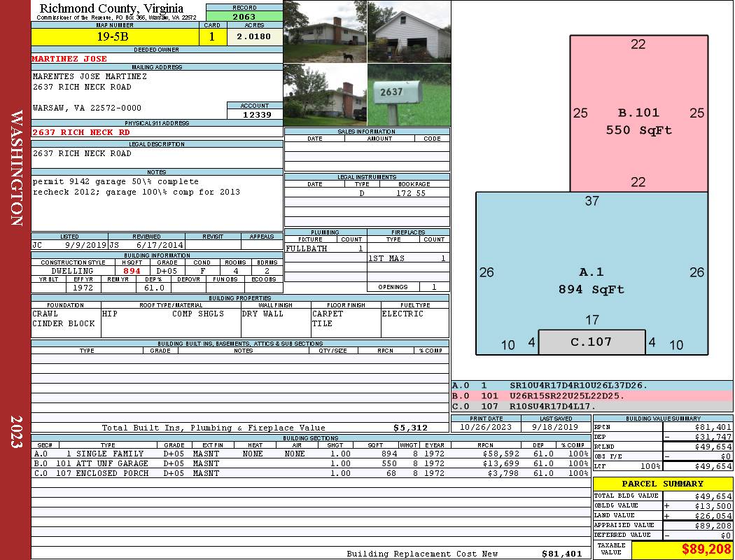Click the pink vector row U26R15SR22U25L22D25
The height and width of the screenshot is (560, 735).
point(591,396)
